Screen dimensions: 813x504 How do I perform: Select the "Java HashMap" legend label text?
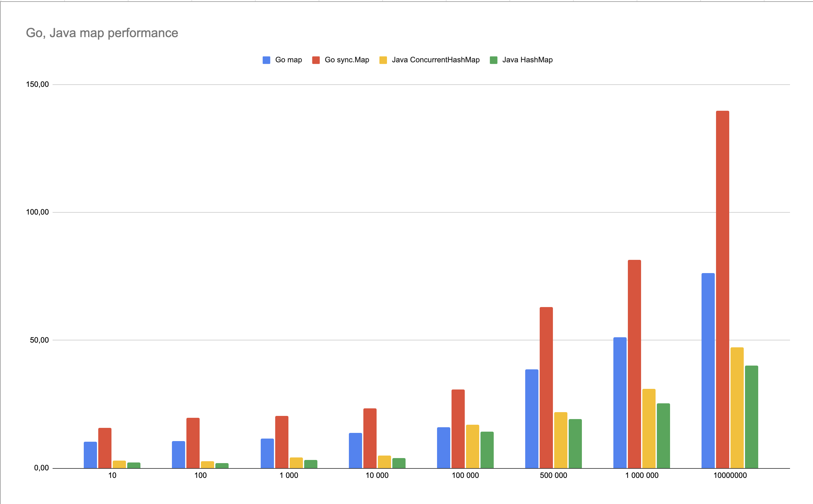click(x=527, y=60)
